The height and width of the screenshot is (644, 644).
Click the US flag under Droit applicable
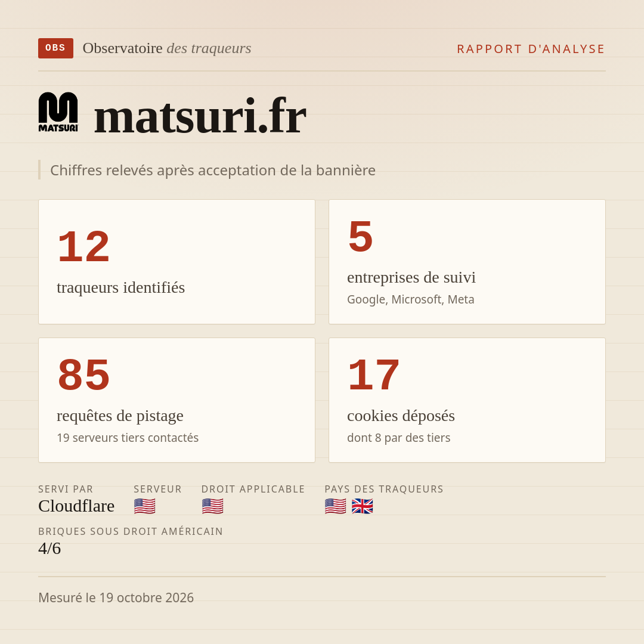212,506
